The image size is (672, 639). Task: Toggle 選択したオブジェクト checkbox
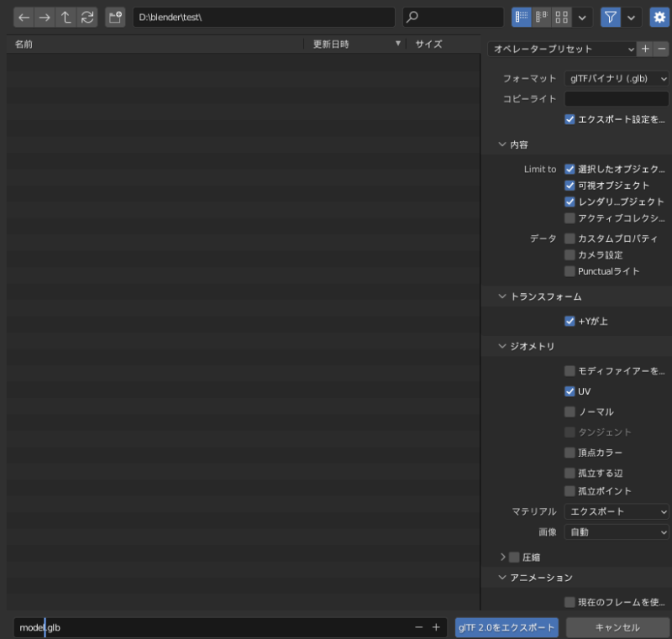570,169
